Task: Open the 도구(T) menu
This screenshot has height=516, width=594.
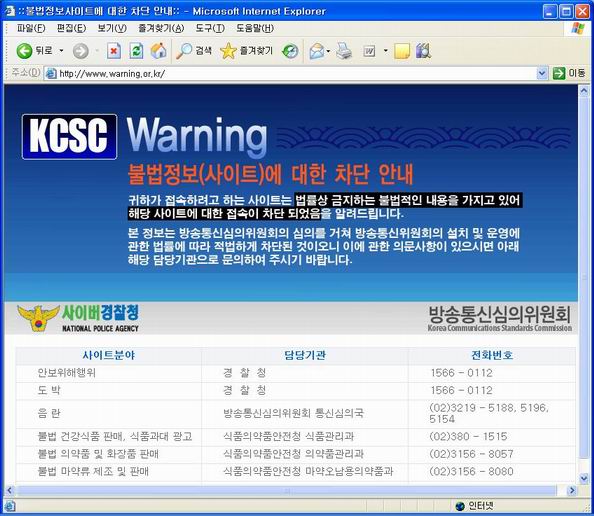Action: (210, 28)
